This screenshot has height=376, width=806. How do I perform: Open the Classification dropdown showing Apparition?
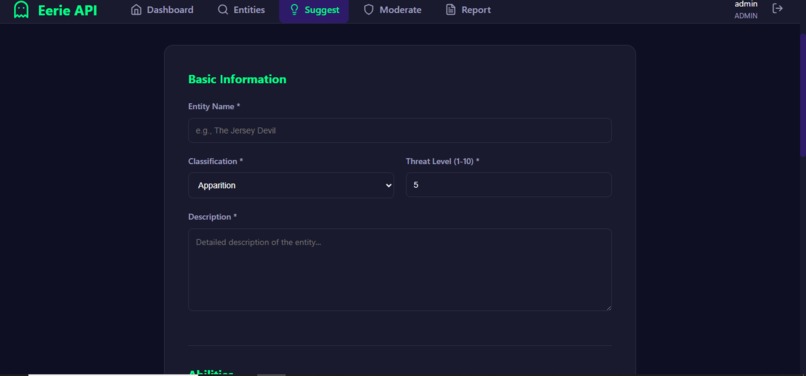(291, 185)
